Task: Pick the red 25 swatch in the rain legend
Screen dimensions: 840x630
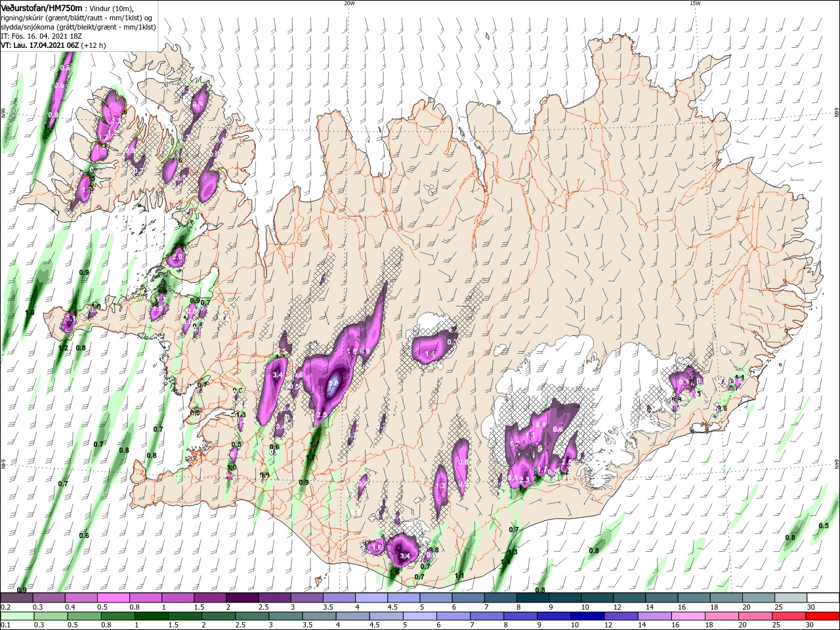Action: coord(789,616)
